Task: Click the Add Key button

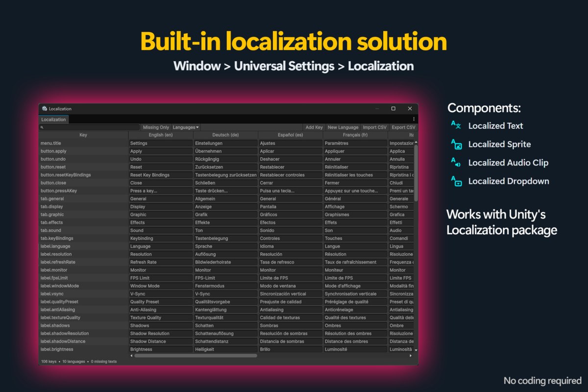Action: 314,127
